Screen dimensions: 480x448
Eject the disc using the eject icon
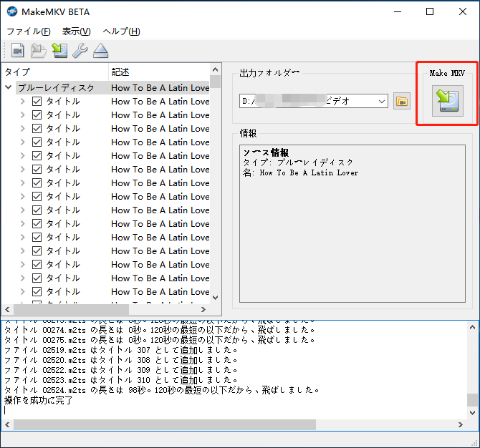point(100,50)
